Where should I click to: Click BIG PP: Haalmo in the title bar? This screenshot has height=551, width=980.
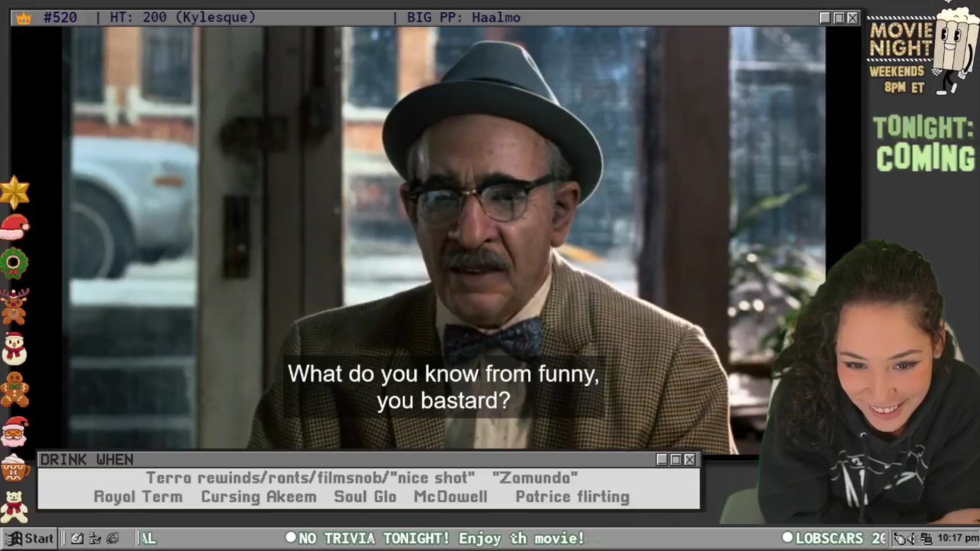tap(463, 17)
